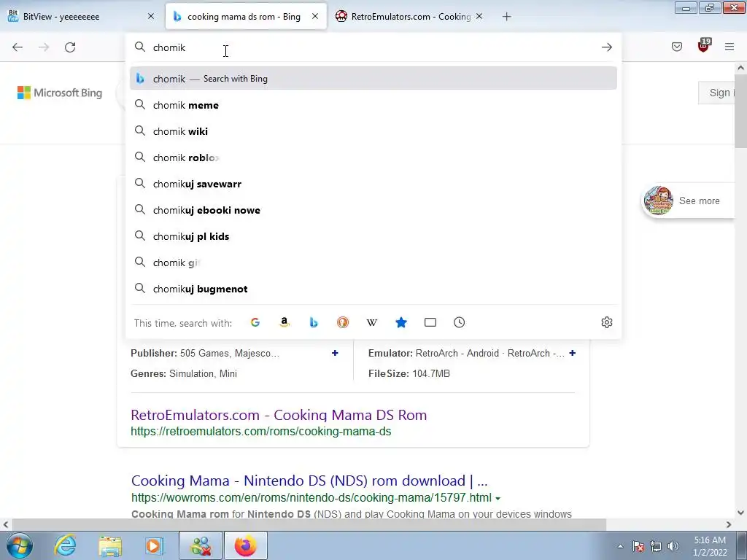The height and width of the screenshot is (560, 747).
Task: Select the cooking mama ds rom tab
Action: point(246,16)
